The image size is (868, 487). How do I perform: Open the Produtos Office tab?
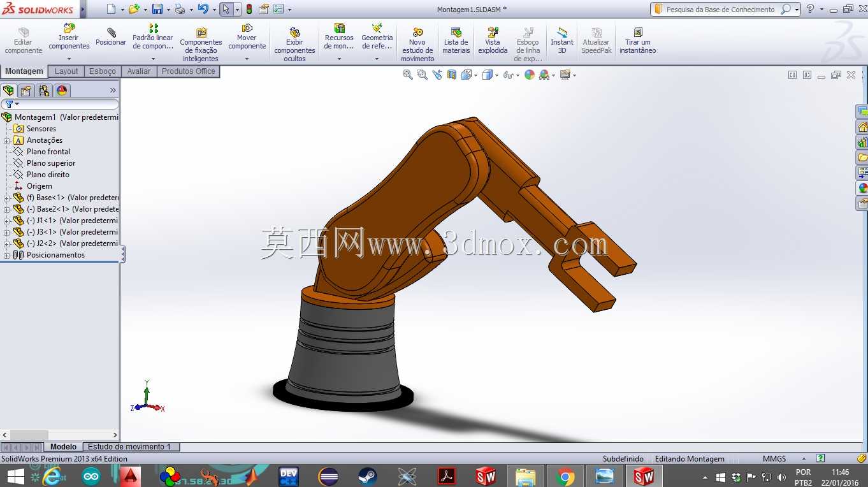pyautogui.click(x=189, y=71)
